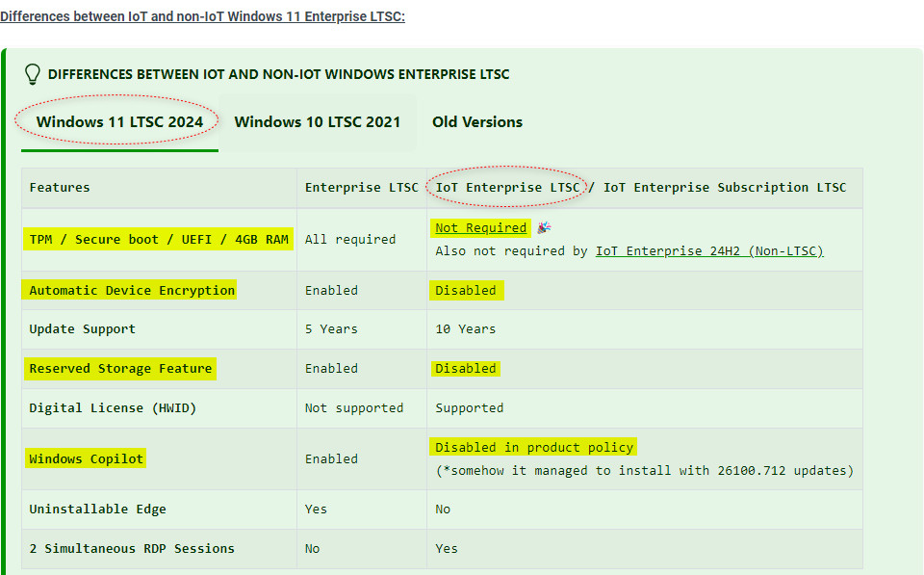Open the Old Versions tab
This screenshot has width=924, height=575.
tap(477, 122)
